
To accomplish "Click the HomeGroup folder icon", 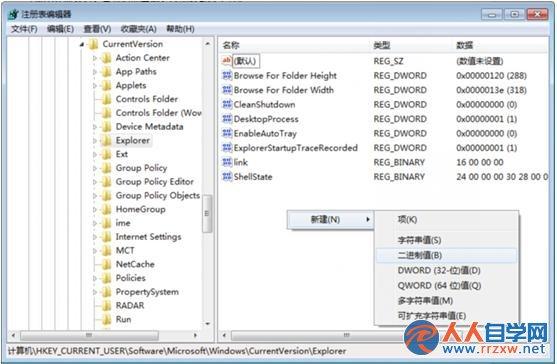I will (x=107, y=210).
